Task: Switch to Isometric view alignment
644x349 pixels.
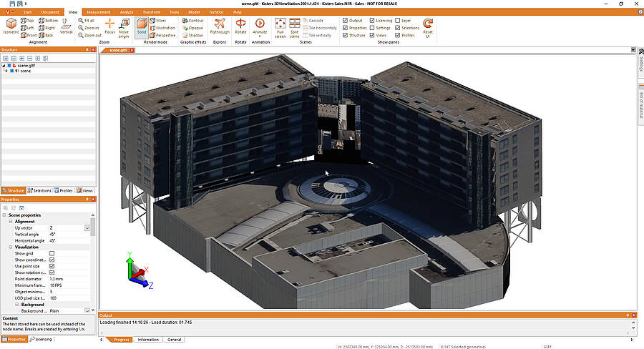Action: (x=11, y=26)
